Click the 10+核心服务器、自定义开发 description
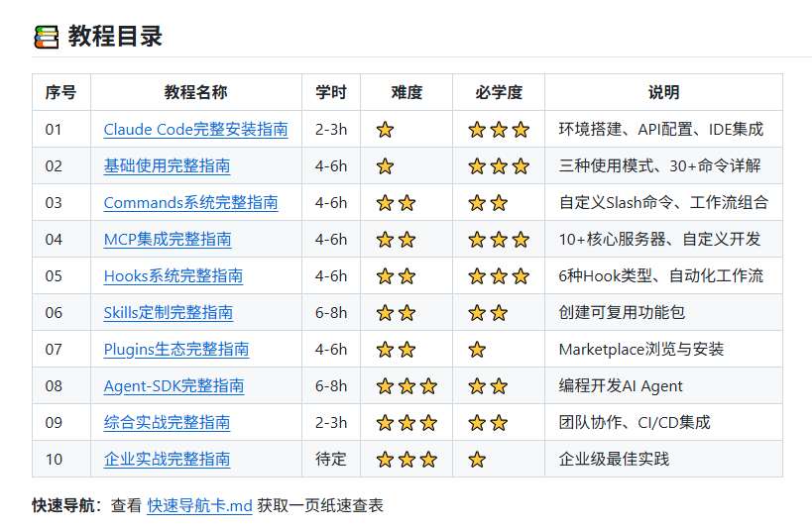812x529 pixels. pos(659,240)
